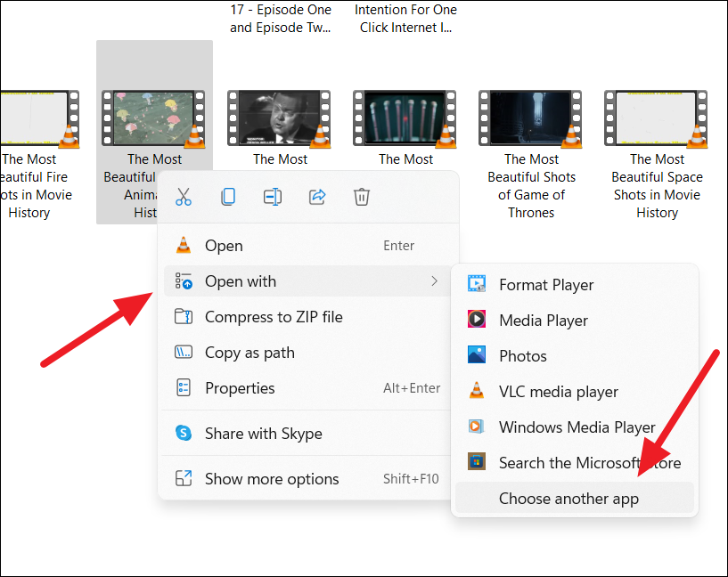This screenshot has height=577, width=728.
Task: Select the Beautiful Space Shots video thumbnail
Action: point(656,118)
